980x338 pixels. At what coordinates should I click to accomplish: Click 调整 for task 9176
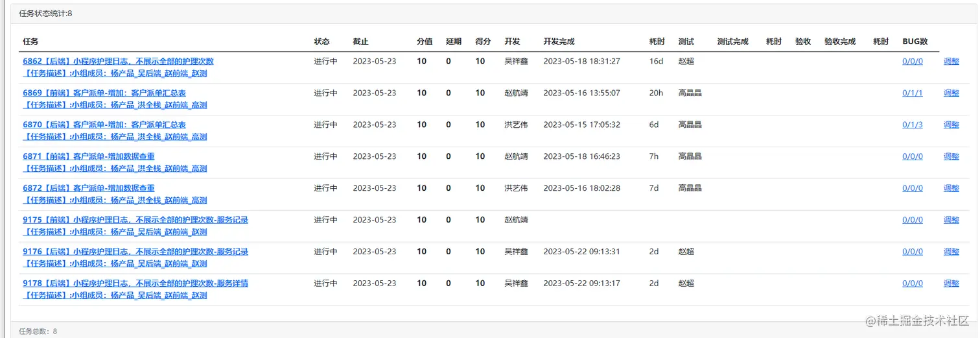pyautogui.click(x=951, y=252)
